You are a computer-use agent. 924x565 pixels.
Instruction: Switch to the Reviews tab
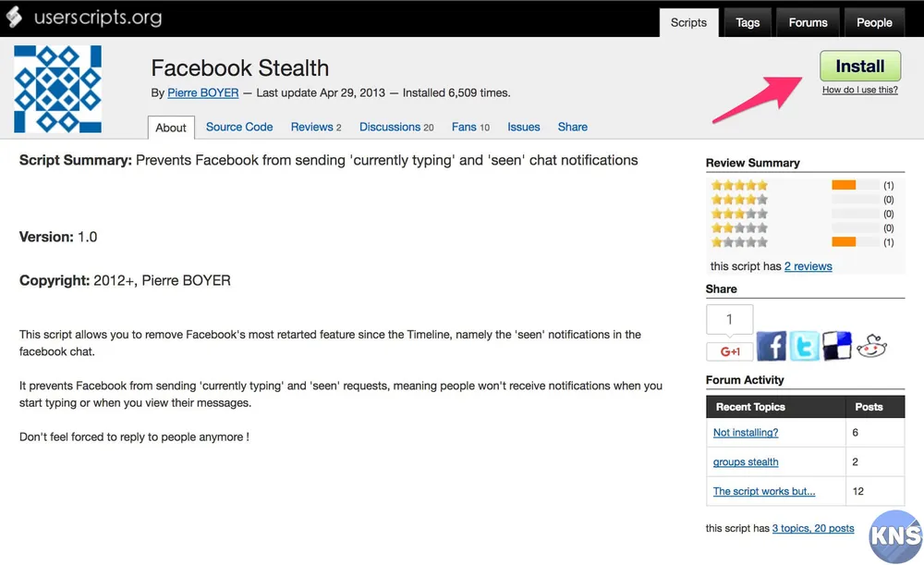pyautogui.click(x=316, y=127)
